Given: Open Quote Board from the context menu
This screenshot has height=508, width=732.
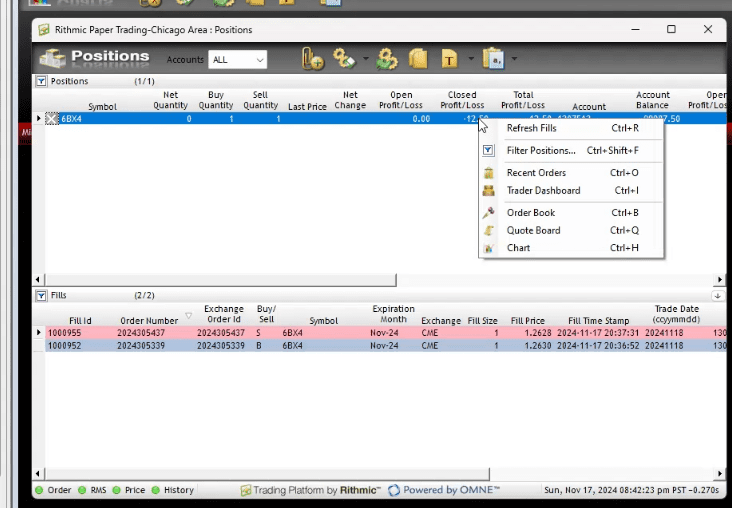Looking at the screenshot, I should (533, 231).
